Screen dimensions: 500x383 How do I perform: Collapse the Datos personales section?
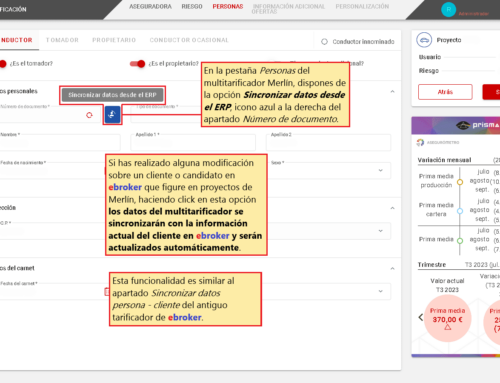pos(392,91)
